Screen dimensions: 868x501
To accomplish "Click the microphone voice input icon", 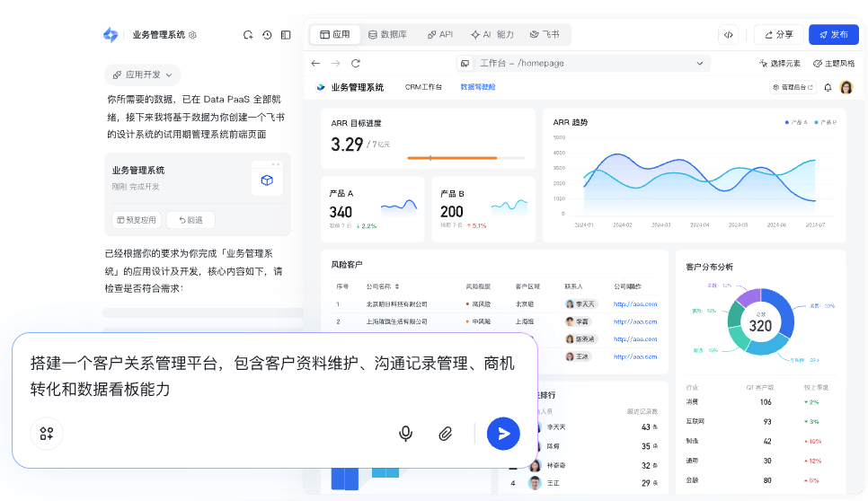I will coord(405,434).
